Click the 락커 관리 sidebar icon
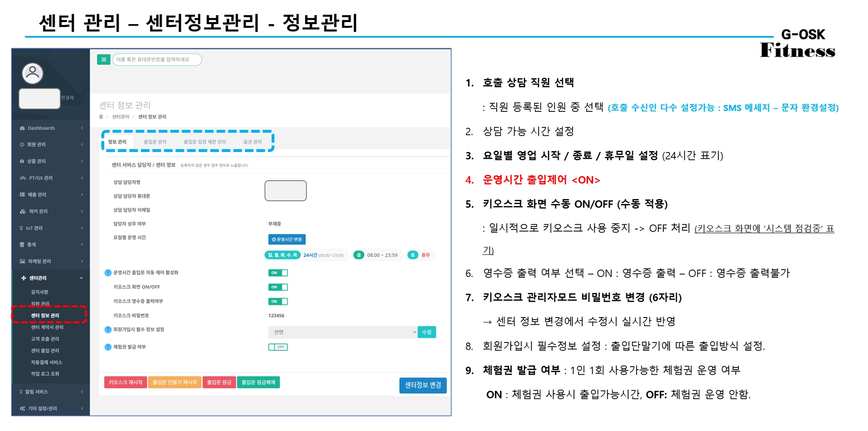Viewport: 868px width, 431px height. [23, 212]
